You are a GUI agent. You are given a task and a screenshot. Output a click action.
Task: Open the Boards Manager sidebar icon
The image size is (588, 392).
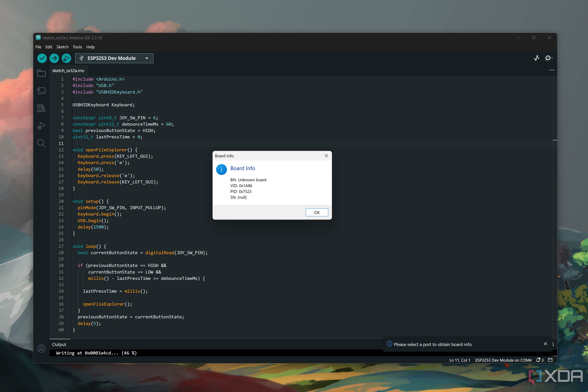click(x=41, y=91)
